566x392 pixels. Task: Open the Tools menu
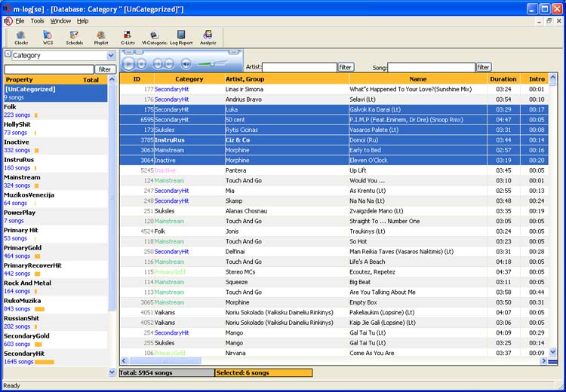[37, 21]
